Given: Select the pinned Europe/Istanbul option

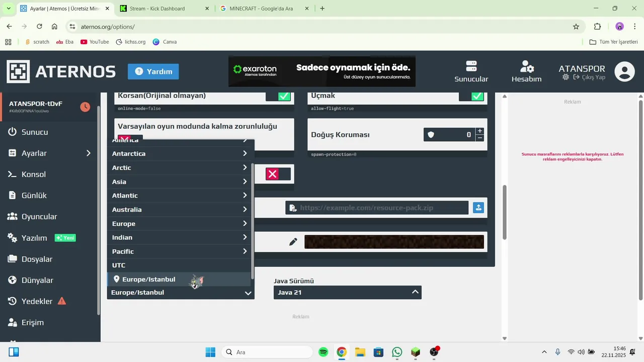Looking at the screenshot, I should (x=179, y=279).
